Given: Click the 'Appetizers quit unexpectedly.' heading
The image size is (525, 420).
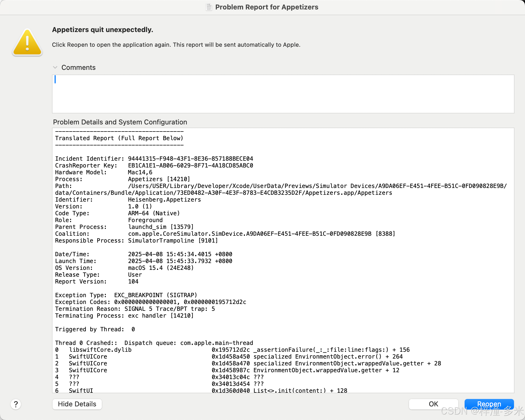Looking at the screenshot, I should click(102, 30).
